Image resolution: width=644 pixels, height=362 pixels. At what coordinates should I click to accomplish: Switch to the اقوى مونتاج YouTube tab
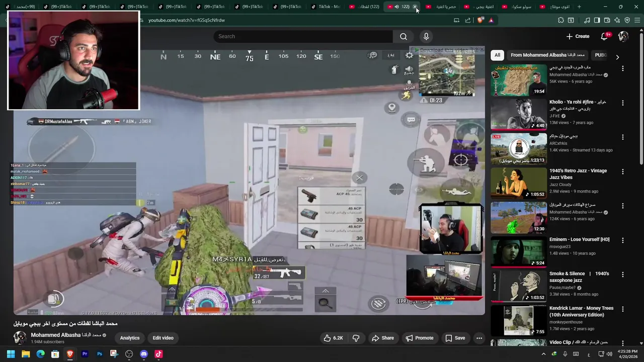tap(555, 7)
